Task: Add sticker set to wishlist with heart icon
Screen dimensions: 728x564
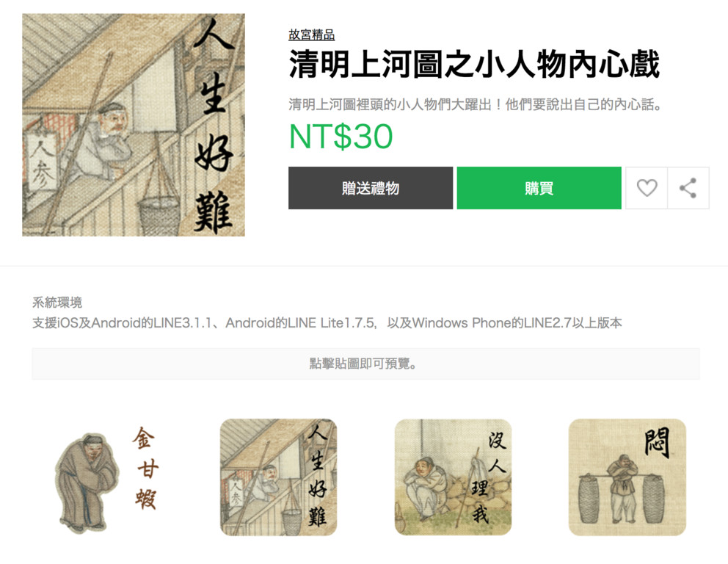Action: pos(647,188)
